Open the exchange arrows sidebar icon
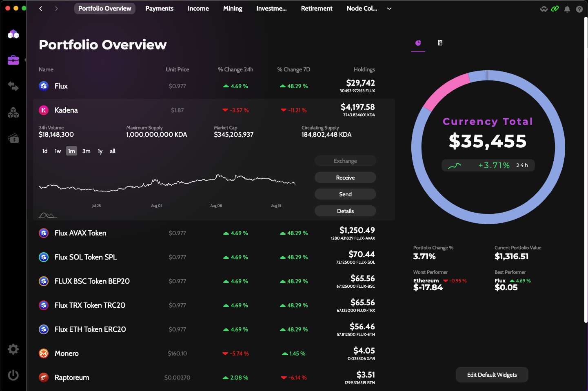Image resolution: width=588 pixels, height=391 pixels. click(13, 86)
